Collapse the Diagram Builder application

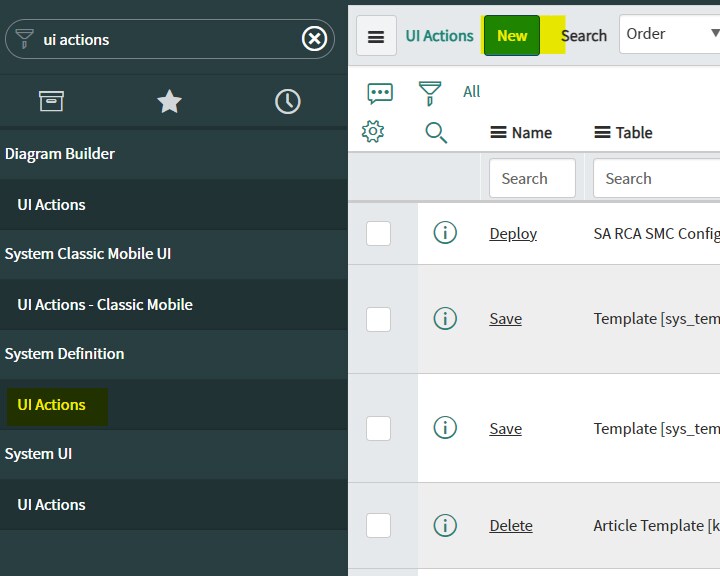[x=60, y=154]
